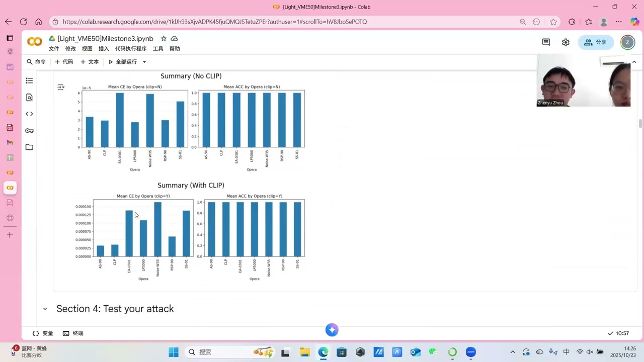This screenshot has width=644, height=362.
Task: Open the 终端 terminal panel
Action: [x=73, y=333]
